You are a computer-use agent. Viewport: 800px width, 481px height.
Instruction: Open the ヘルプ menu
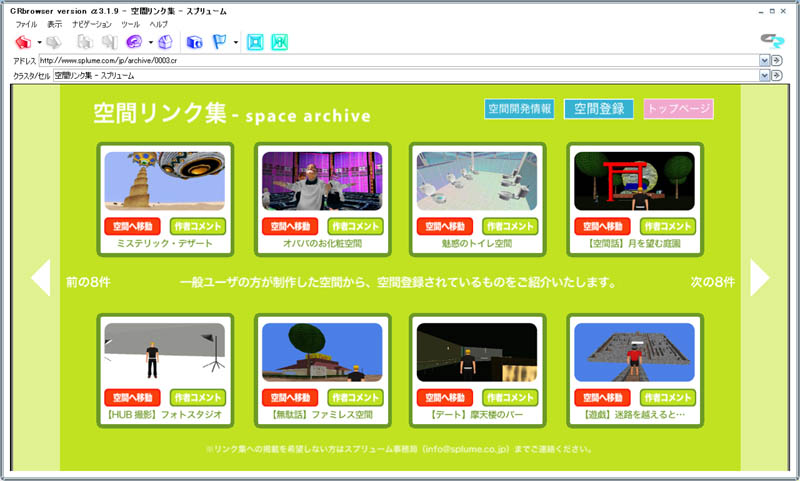coord(159,24)
